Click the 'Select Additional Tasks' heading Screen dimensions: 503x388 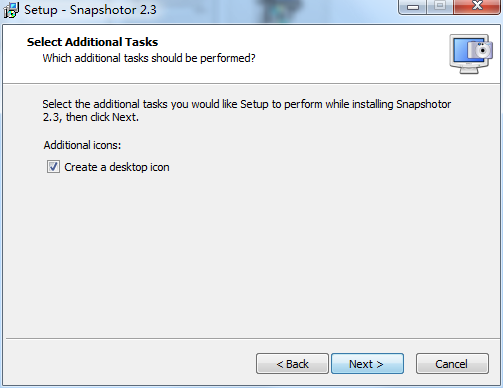[92, 42]
